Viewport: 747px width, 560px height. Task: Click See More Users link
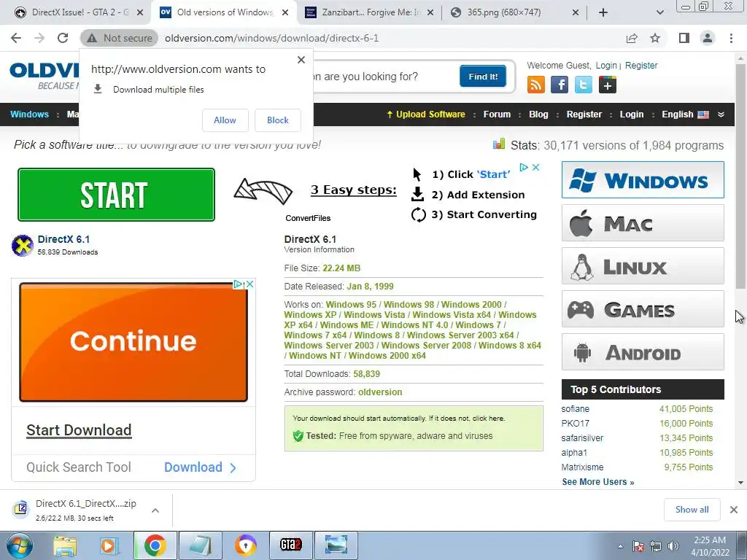click(x=598, y=482)
